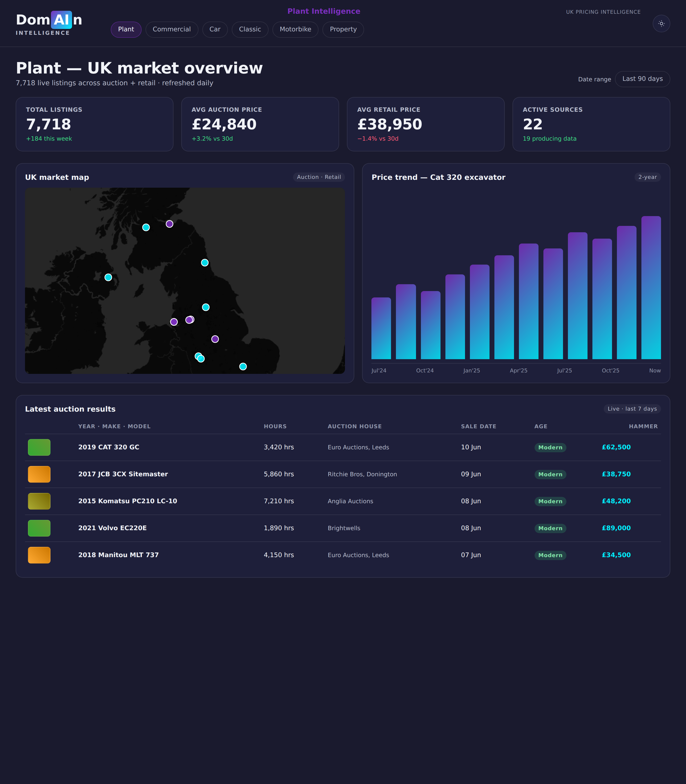Image resolution: width=686 pixels, height=784 pixels.
Task: Click the Ritchie Bros, Donington cell
Action: (362, 474)
